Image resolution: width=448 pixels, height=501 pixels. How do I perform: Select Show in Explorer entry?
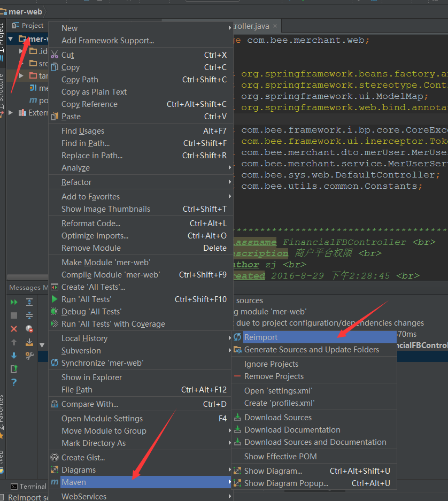141,377
